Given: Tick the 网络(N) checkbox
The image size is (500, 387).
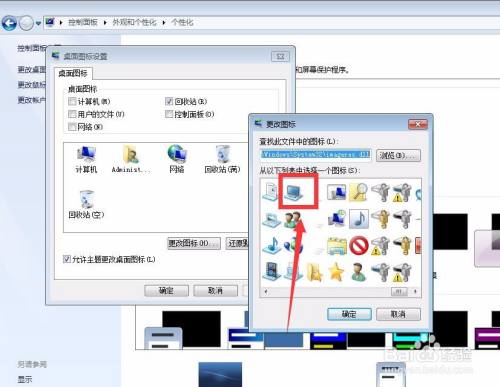Looking at the screenshot, I should pyautogui.click(x=72, y=127).
